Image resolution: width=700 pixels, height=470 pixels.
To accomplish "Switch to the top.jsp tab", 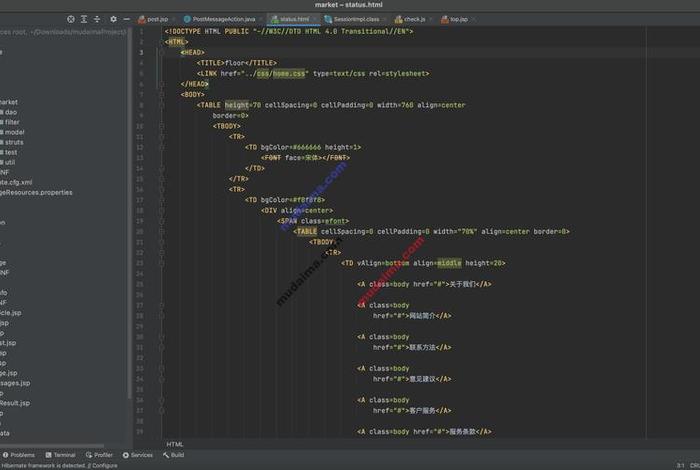I will tap(458, 19).
